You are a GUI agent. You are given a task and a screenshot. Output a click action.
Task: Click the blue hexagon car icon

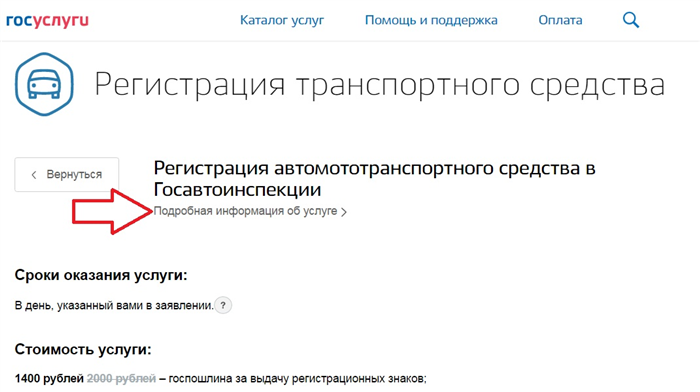coord(44,84)
